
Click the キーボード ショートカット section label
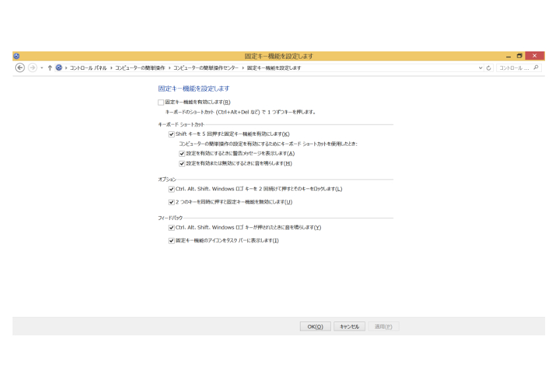(181, 125)
